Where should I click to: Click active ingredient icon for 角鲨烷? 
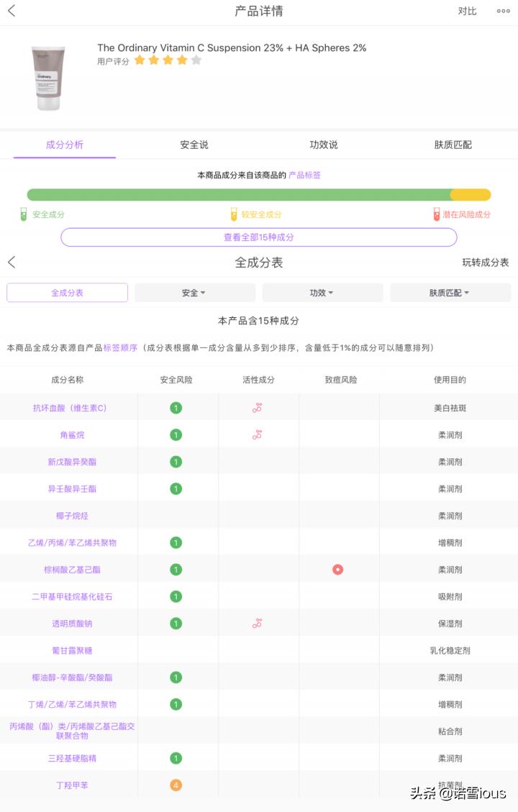258,435
